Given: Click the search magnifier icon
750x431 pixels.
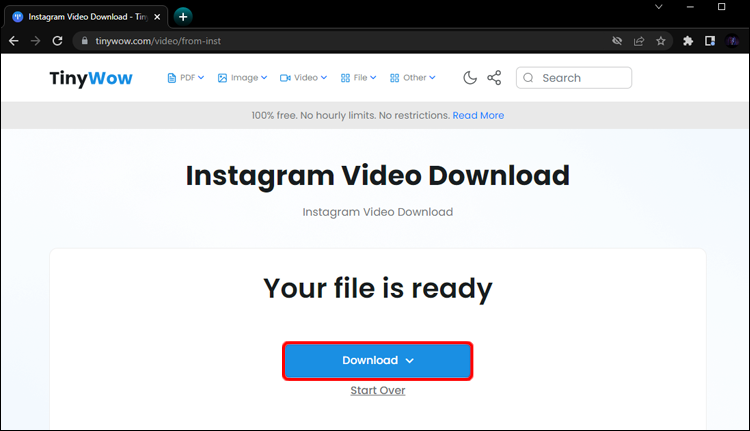Looking at the screenshot, I should pos(528,78).
